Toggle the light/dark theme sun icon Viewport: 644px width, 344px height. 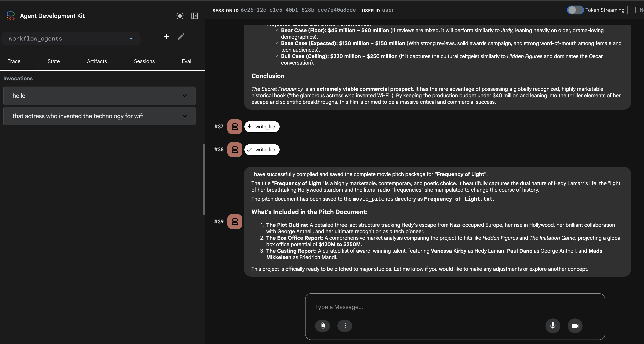click(x=180, y=16)
